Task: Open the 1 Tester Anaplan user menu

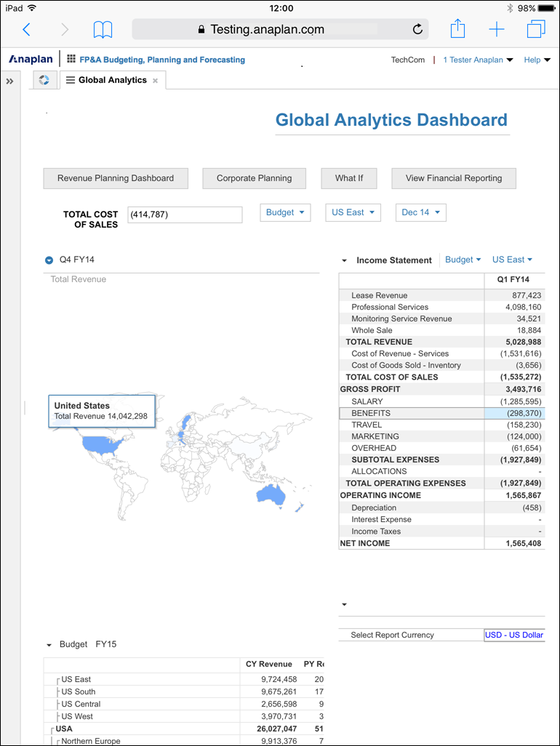Action: point(478,60)
